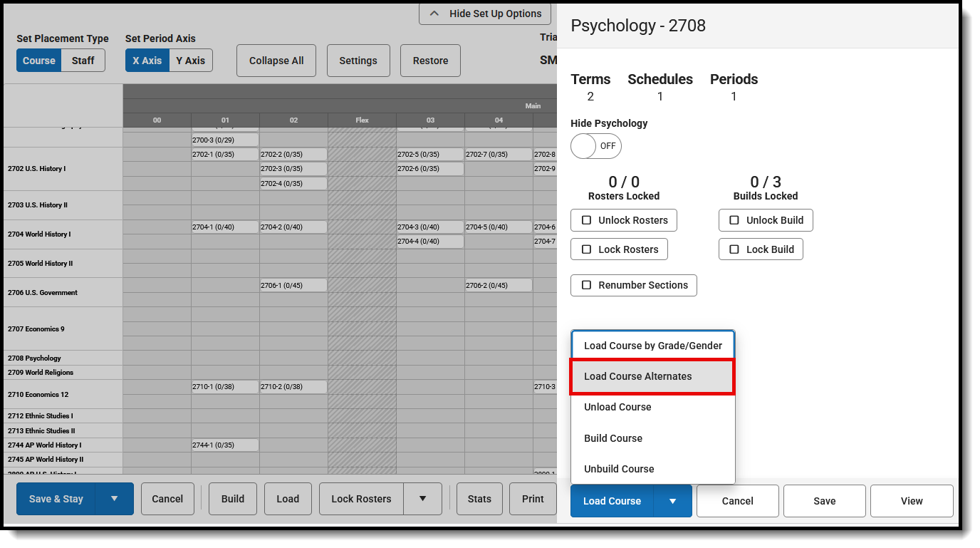
Task: Expand the Lock Rosters button dropdown
Action: tap(423, 499)
